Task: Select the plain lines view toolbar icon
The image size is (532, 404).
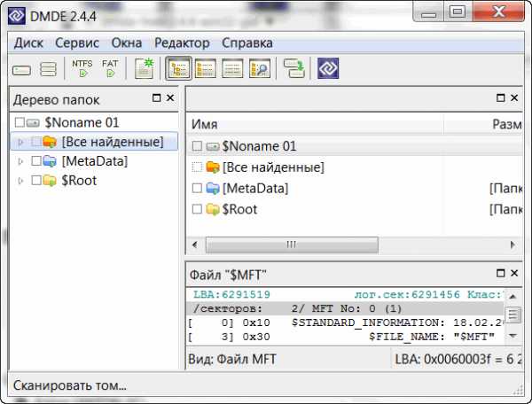Action: click(x=232, y=68)
